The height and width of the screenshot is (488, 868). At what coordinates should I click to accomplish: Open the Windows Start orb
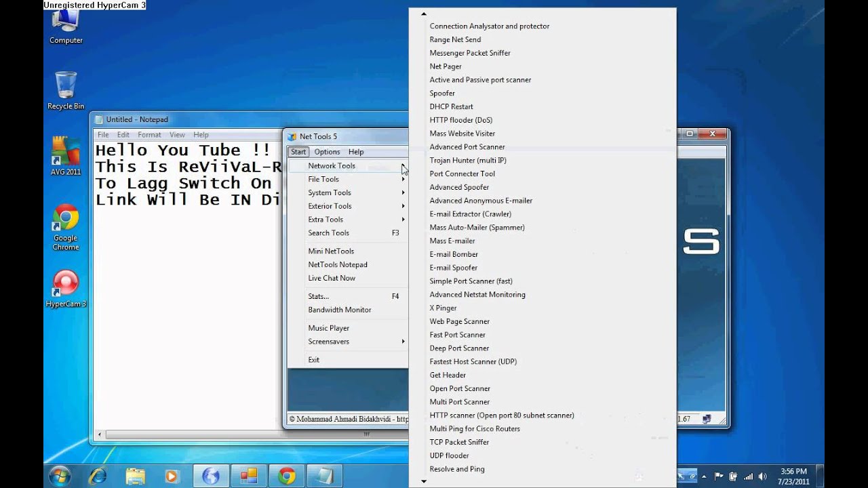pyautogui.click(x=60, y=475)
